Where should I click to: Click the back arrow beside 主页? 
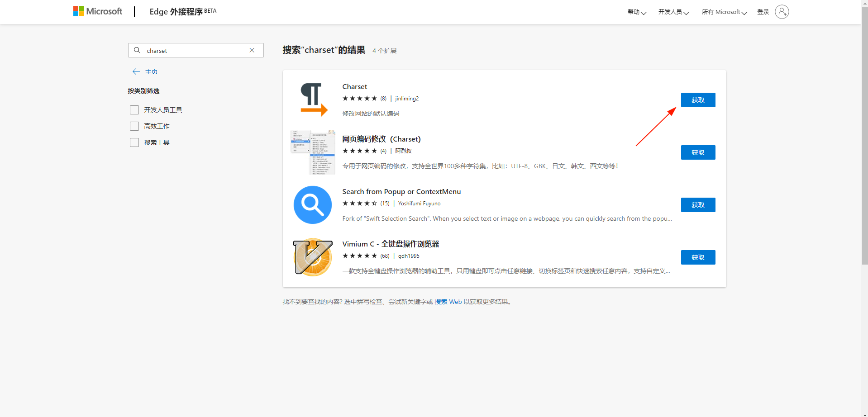[x=136, y=71]
